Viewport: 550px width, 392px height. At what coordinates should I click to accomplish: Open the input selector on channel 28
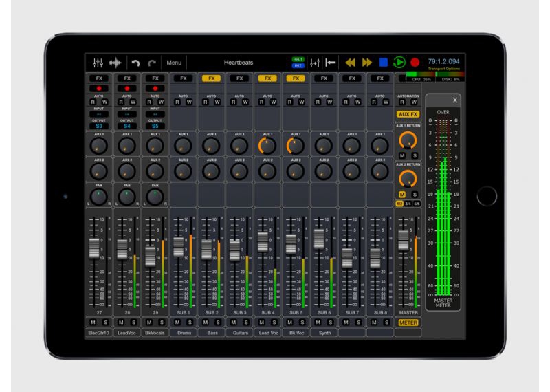click(x=127, y=114)
